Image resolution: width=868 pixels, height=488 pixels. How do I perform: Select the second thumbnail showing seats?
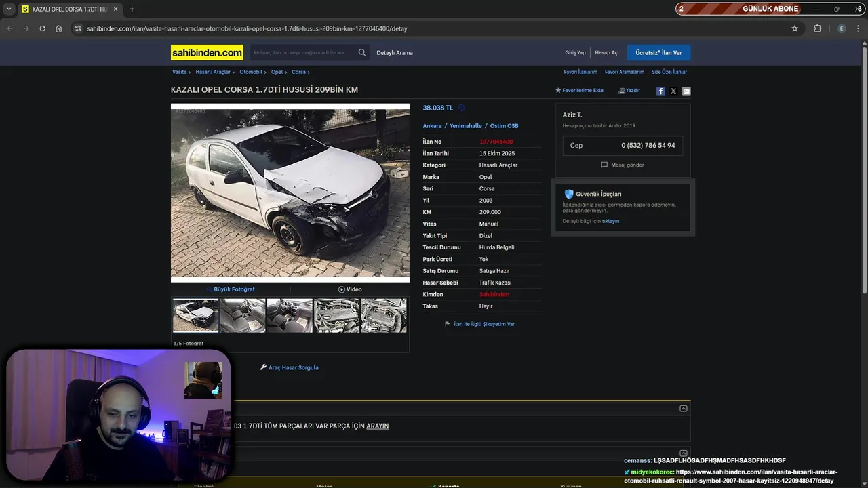(x=243, y=315)
